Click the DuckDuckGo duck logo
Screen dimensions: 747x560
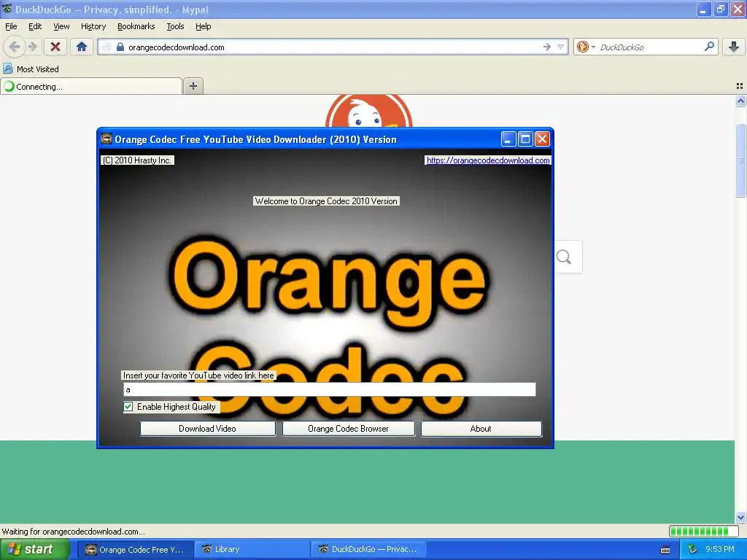(368, 111)
